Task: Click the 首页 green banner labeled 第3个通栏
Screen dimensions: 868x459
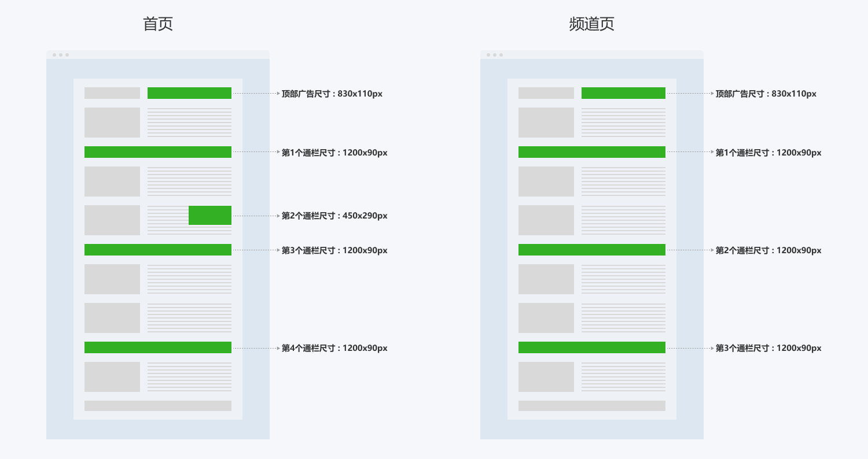Action: point(158,250)
